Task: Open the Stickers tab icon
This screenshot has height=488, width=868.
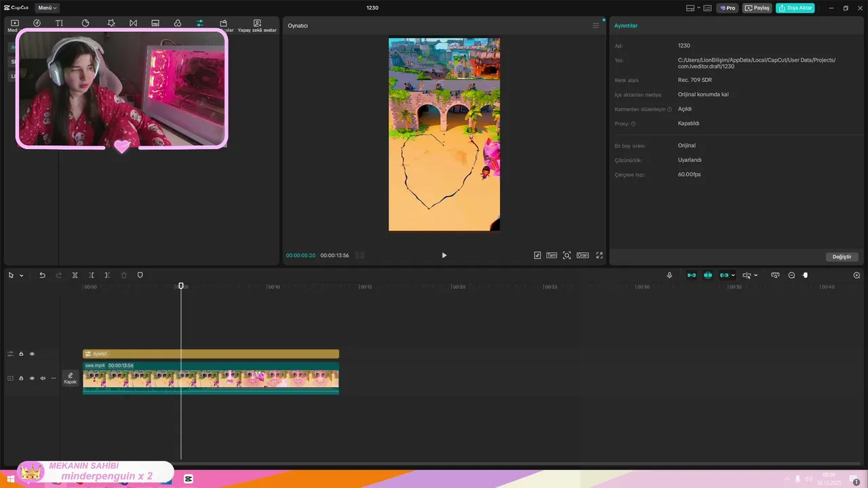Action: [x=85, y=23]
